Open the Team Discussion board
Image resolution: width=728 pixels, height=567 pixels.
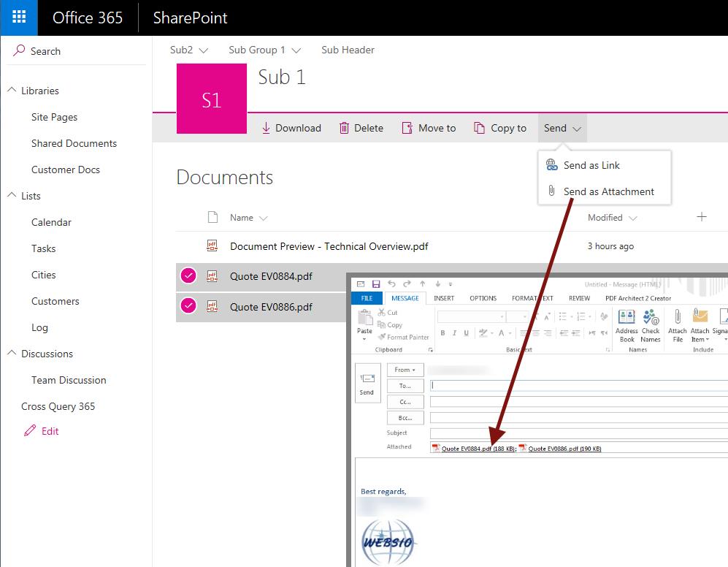[x=69, y=380]
